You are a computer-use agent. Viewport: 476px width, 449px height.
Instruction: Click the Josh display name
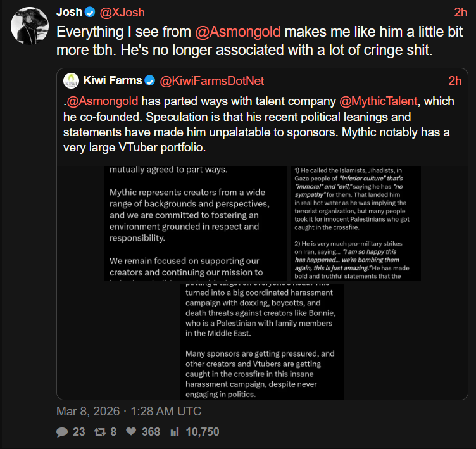coord(69,12)
